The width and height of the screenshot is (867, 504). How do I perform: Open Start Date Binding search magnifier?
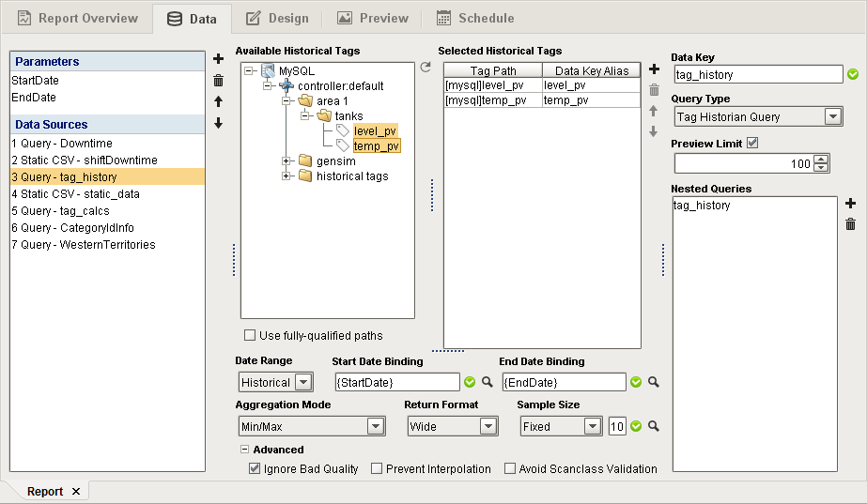pos(488,382)
